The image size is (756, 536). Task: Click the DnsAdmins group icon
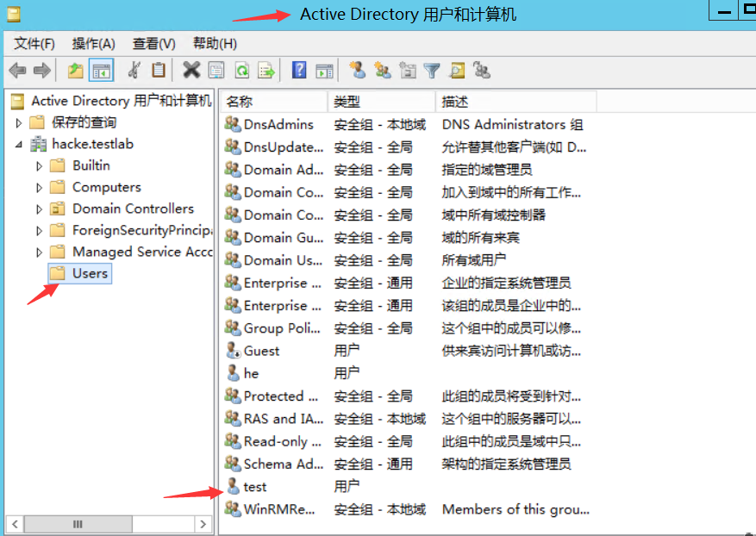coord(233,124)
